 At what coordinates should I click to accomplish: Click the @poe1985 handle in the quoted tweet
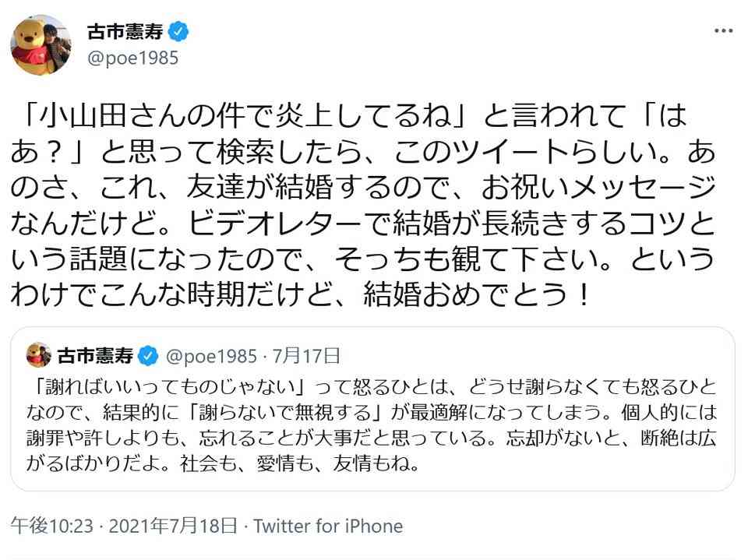209,356
